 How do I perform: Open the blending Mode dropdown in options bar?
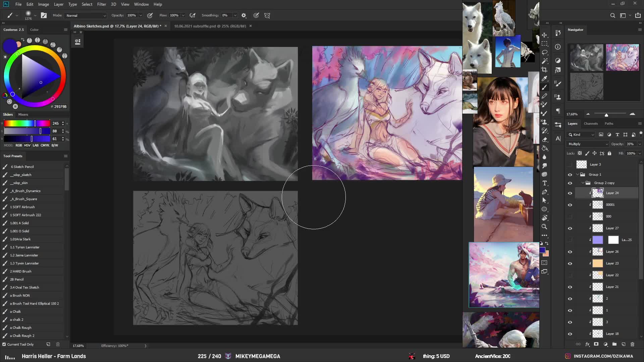coord(86,15)
